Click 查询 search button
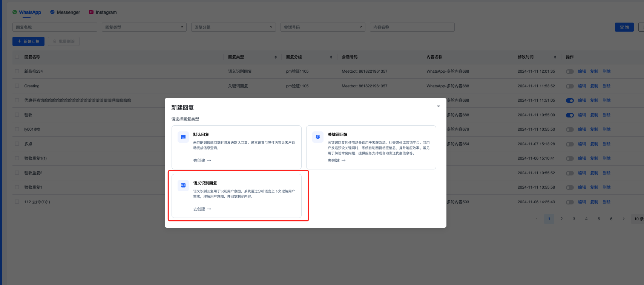 point(624,27)
